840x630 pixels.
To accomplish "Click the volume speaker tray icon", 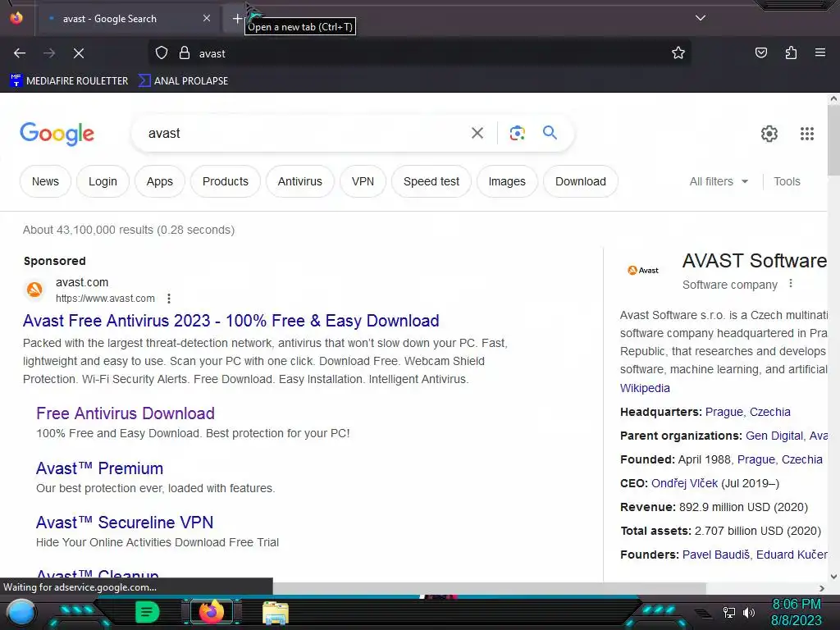I will [x=749, y=612].
